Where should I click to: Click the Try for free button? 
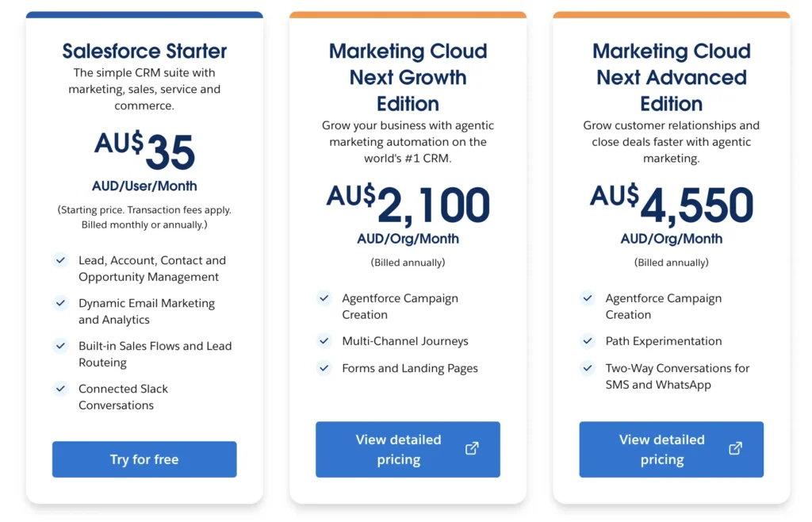click(x=144, y=459)
